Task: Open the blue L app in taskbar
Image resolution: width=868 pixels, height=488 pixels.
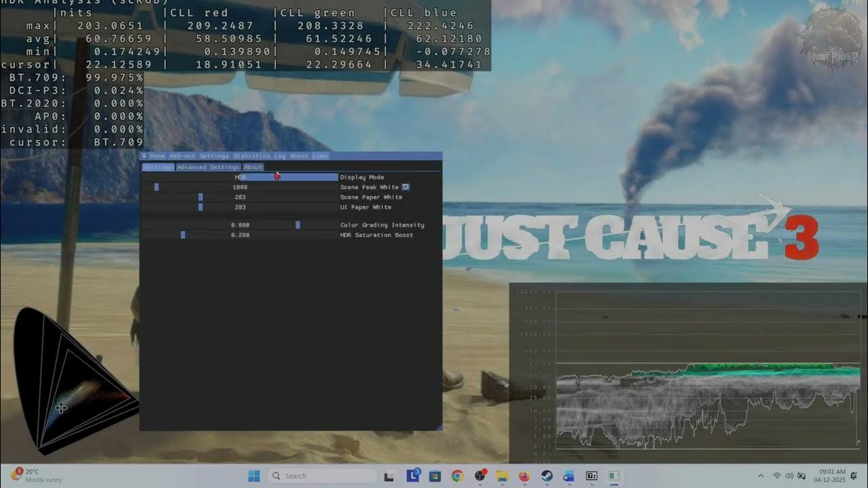Action: pyautogui.click(x=412, y=476)
